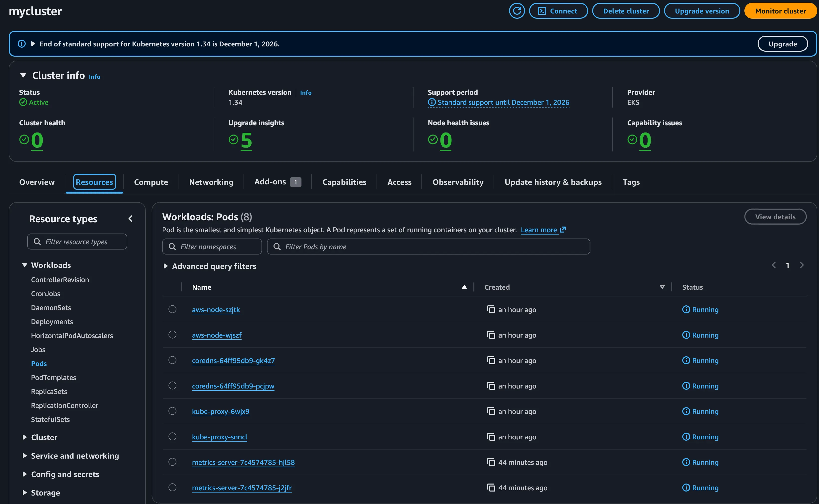Click the Filter resource types field
Viewport: 819px width, 504px height.
pyautogui.click(x=77, y=241)
